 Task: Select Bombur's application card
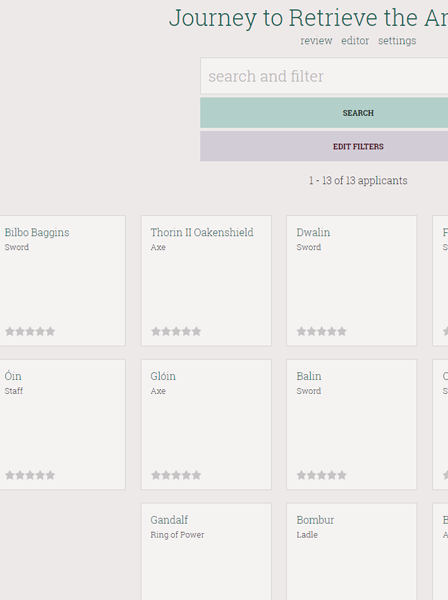coord(352,551)
